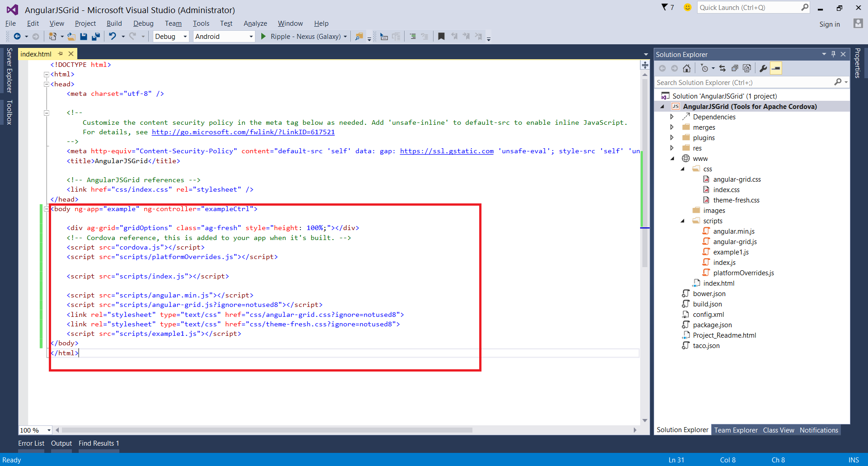This screenshot has width=868, height=466.
Task: Click the editor horizontal scrollbar thumb
Action: tap(267, 430)
